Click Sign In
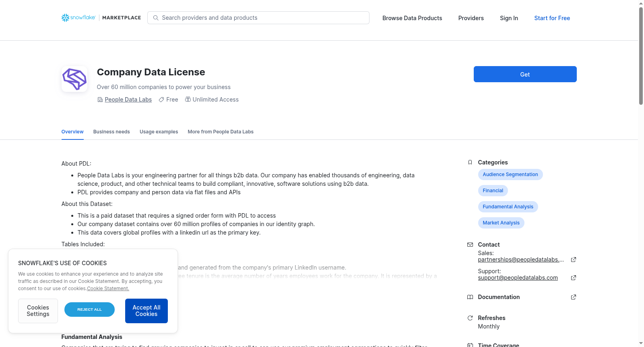644x347 pixels. pyautogui.click(x=509, y=18)
